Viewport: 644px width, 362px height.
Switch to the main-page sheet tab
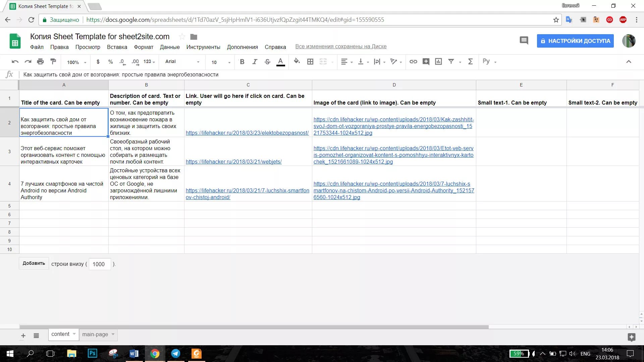pyautogui.click(x=95, y=334)
